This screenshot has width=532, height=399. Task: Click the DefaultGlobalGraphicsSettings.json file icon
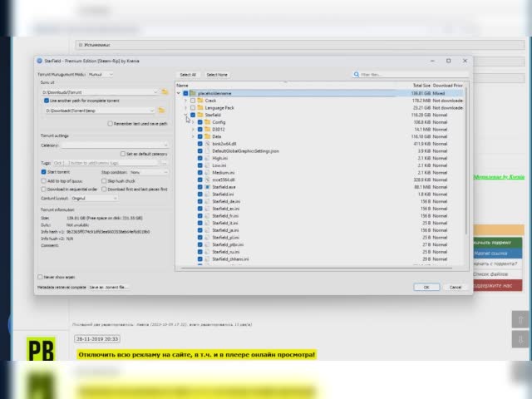click(x=207, y=151)
